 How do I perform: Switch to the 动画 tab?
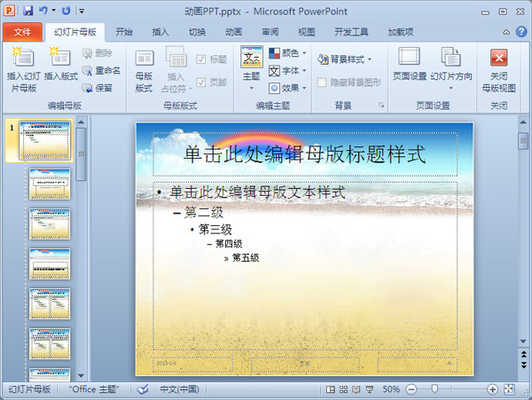(x=234, y=32)
